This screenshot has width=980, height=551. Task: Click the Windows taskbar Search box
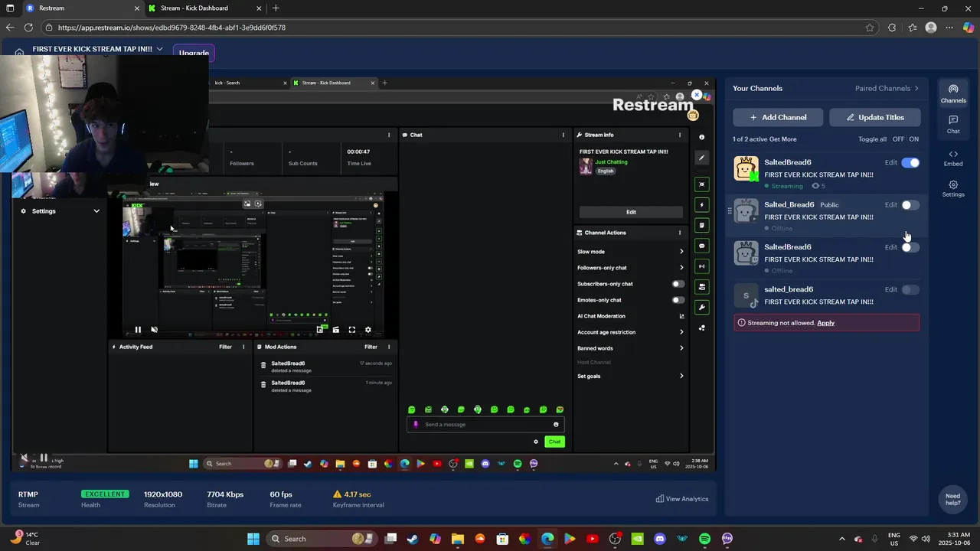pos(320,539)
